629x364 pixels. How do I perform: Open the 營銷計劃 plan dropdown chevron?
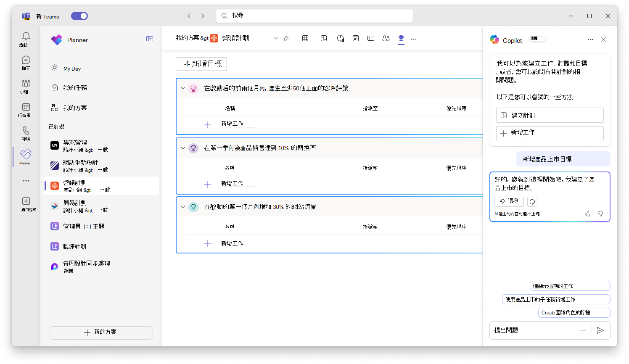point(276,38)
